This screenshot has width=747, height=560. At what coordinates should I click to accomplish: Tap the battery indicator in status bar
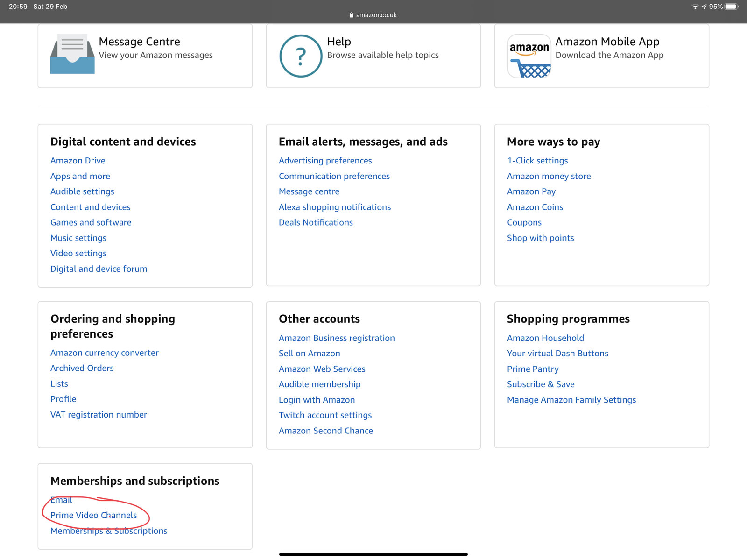click(x=731, y=7)
